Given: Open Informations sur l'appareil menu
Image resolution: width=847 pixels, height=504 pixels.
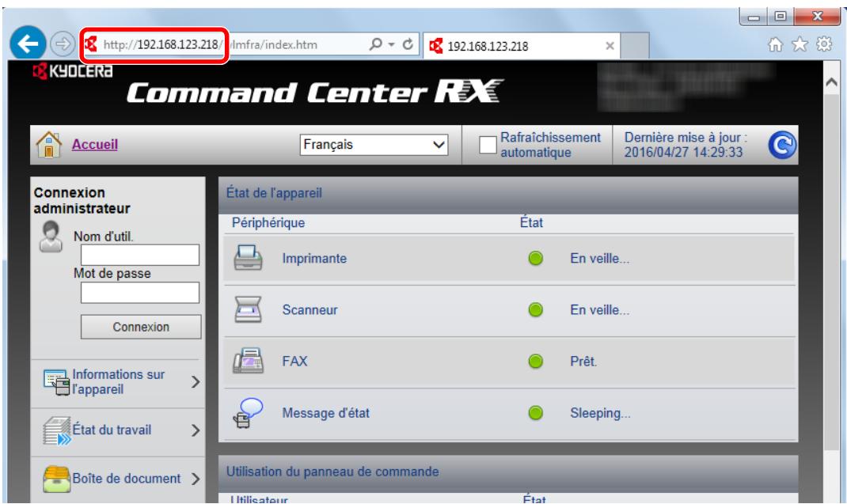Looking at the screenshot, I should pos(118,382).
